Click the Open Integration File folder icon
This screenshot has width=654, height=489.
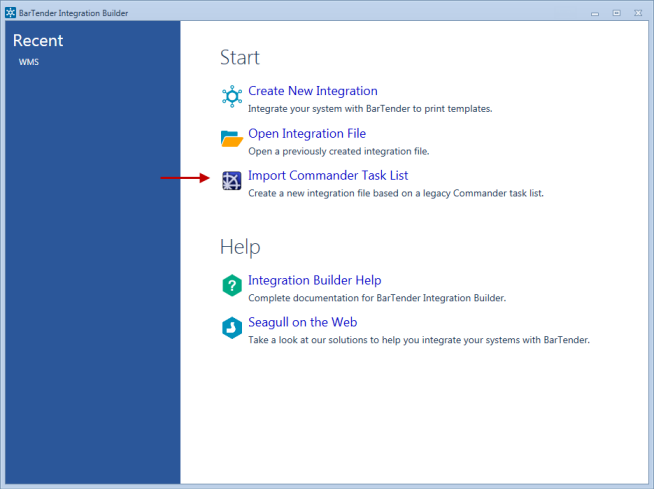point(231,139)
